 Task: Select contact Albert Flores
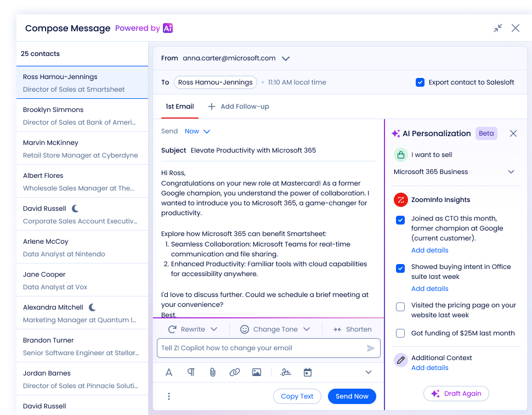click(82, 181)
